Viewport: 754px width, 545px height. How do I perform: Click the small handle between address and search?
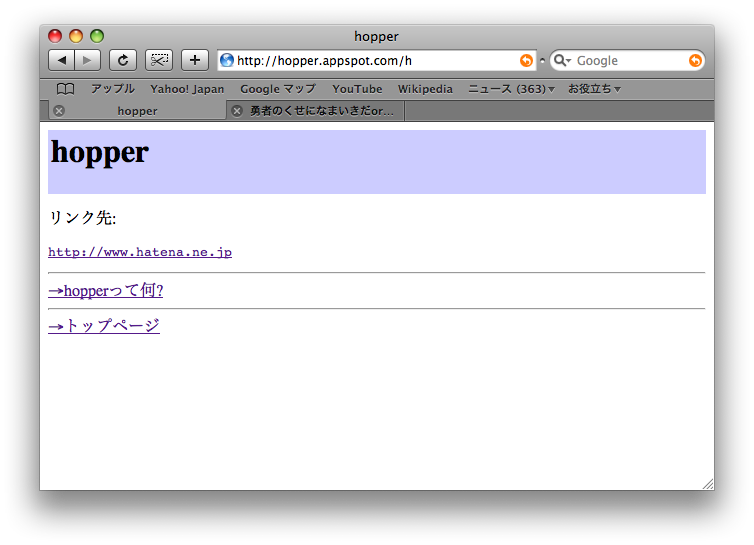click(542, 61)
